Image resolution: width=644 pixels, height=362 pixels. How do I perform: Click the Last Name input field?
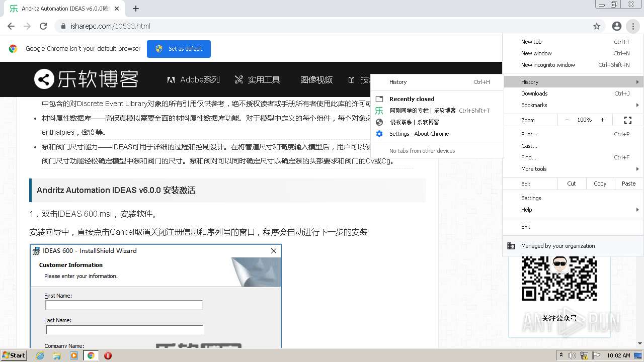point(124,330)
